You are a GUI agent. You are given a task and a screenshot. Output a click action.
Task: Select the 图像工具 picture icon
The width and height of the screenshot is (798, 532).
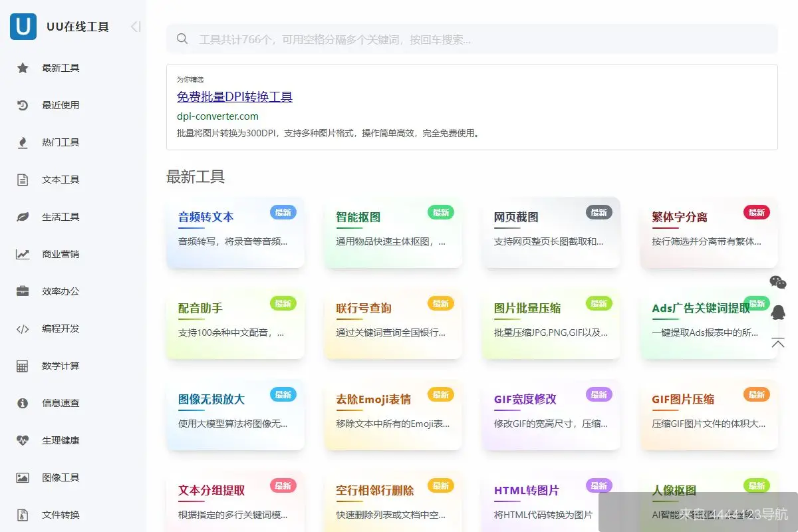(x=23, y=477)
